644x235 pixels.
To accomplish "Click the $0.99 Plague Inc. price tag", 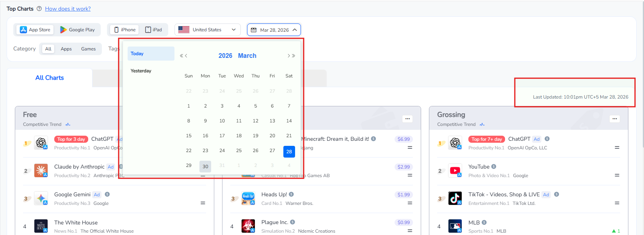I will 404,222.
